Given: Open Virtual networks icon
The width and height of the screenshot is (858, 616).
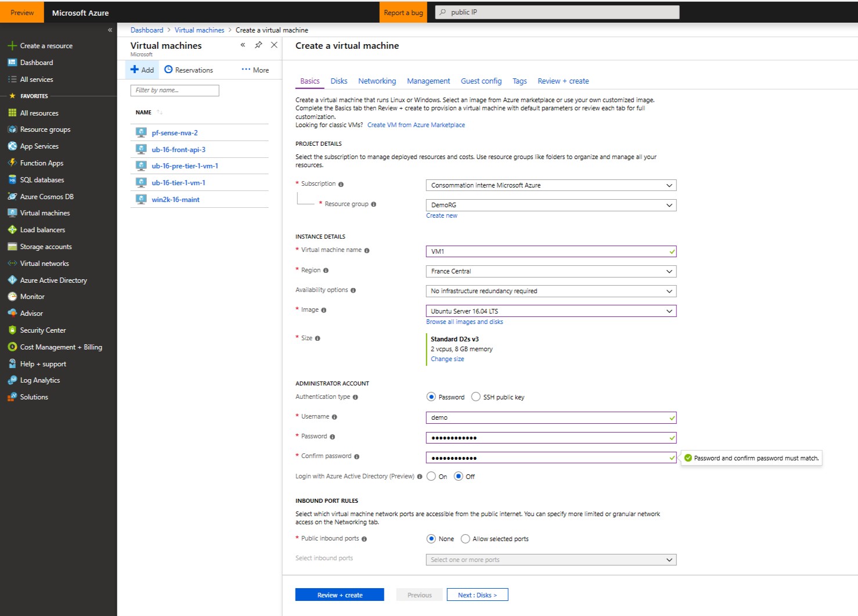Looking at the screenshot, I should pos(12,264).
